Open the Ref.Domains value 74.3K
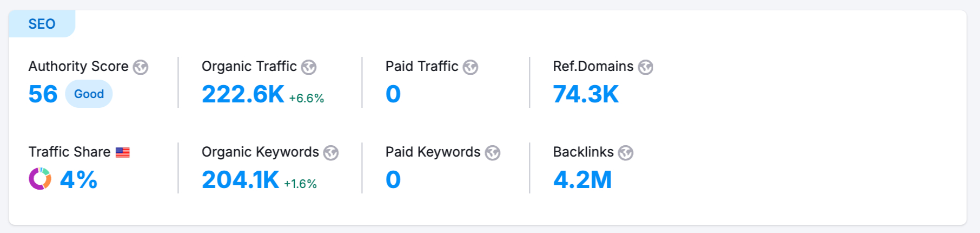This screenshot has width=980, height=233. (586, 94)
